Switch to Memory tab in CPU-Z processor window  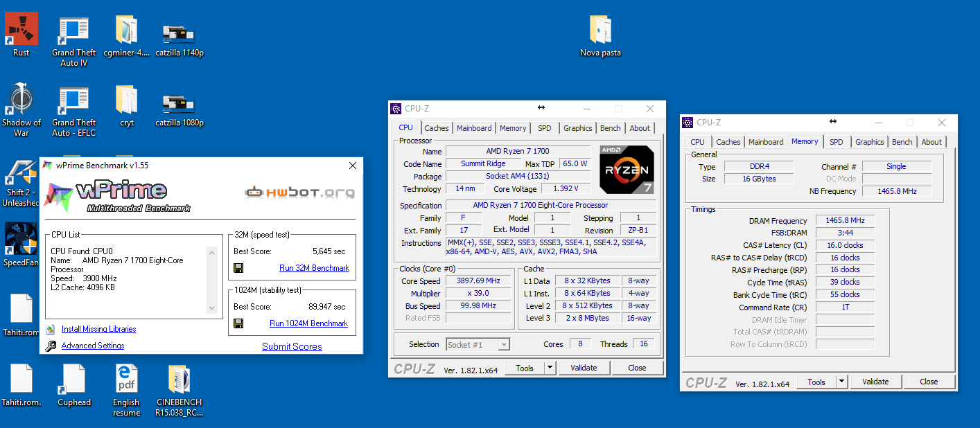pyautogui.click(x=513, y=128)
